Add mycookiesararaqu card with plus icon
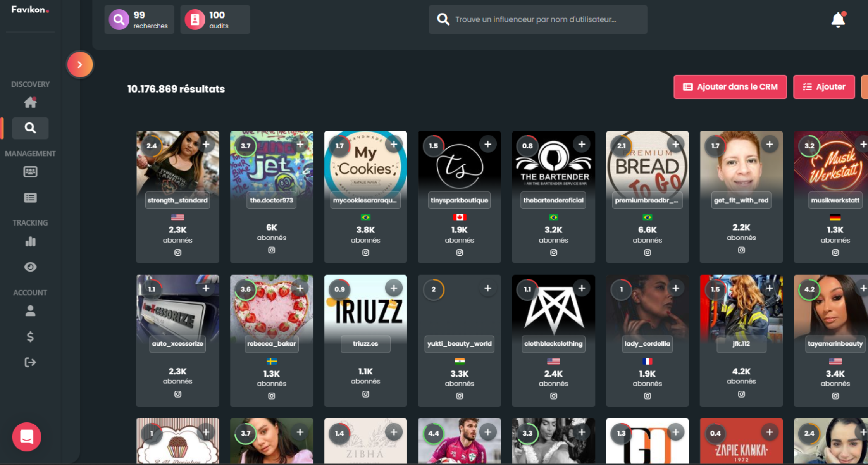Image resolution: width=868 pixels, height=465 pixels. 394,145
